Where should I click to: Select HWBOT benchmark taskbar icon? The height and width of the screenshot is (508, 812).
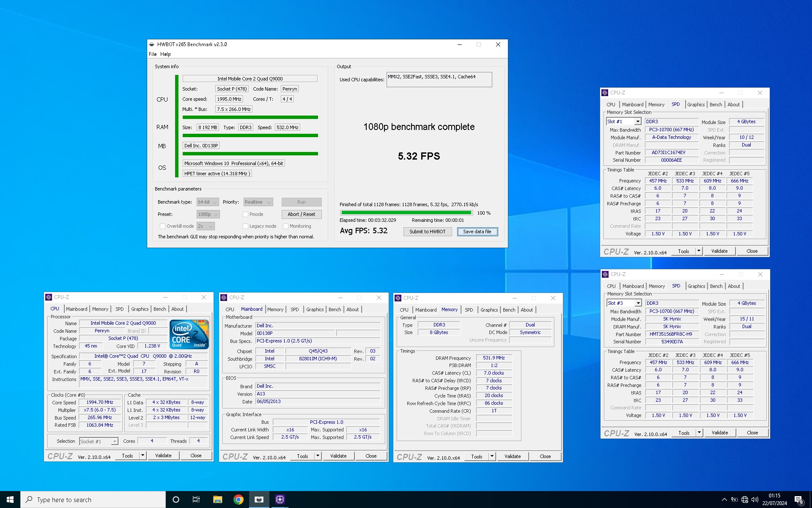point(259,500)
